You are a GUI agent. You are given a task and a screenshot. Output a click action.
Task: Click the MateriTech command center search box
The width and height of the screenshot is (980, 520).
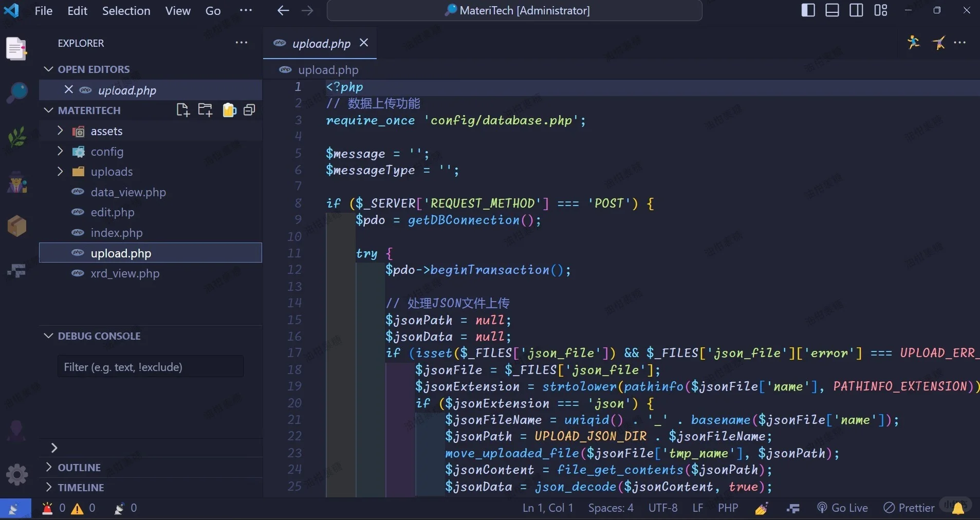click(x=514, y=10)
